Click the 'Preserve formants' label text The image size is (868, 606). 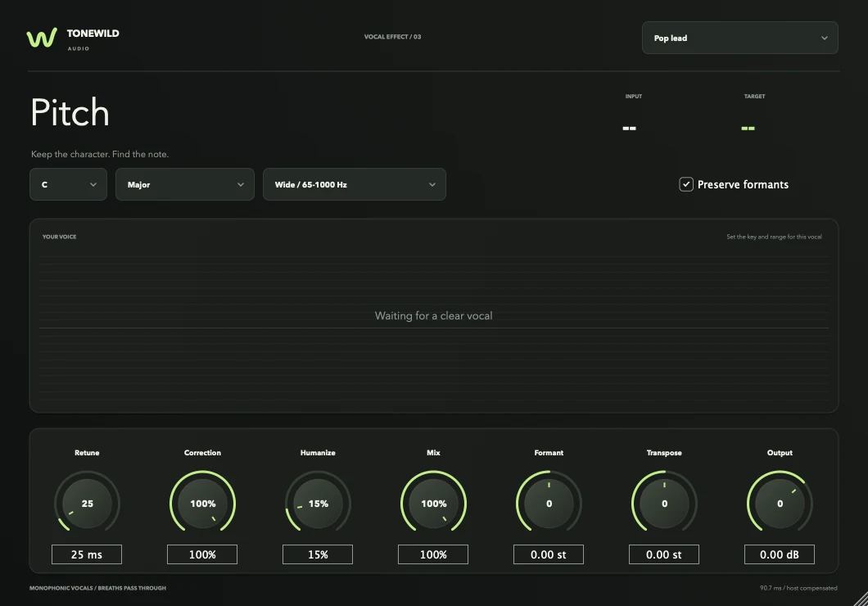tap(743, 184)
